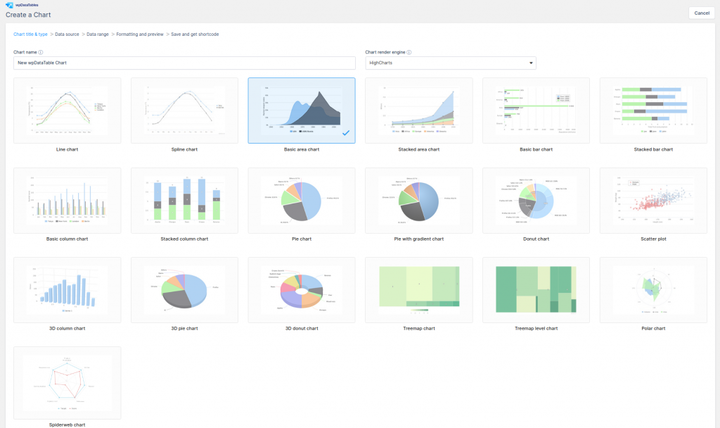This screenshot has height=428, width=720.
Task: Select the Spiderweb chart thumbnail
Action: coord(67,383)
